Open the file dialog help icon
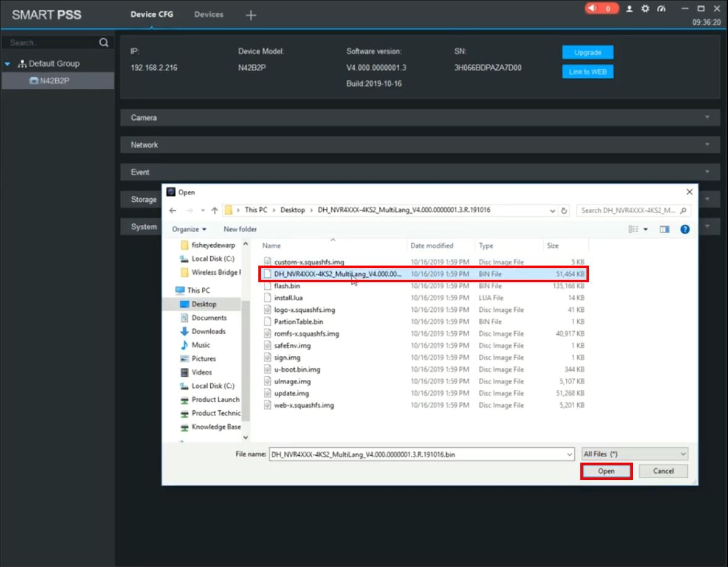The height and width of the screenshot is (567, 728). [684, 229]
